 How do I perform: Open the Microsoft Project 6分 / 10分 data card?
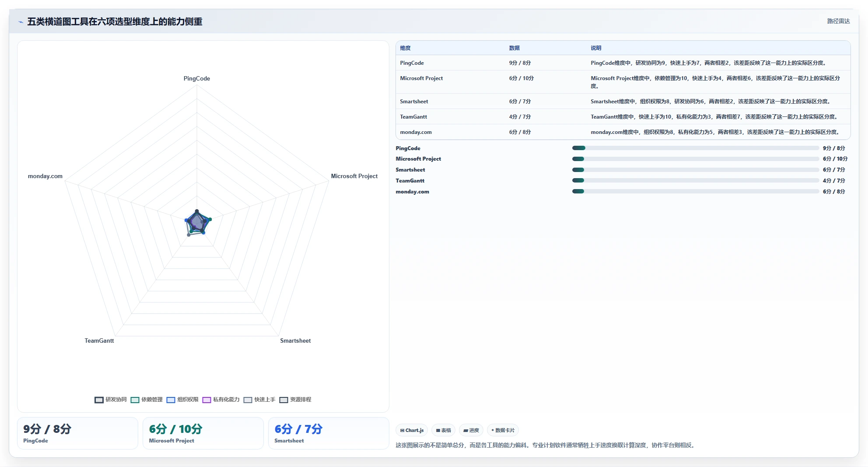203,433
